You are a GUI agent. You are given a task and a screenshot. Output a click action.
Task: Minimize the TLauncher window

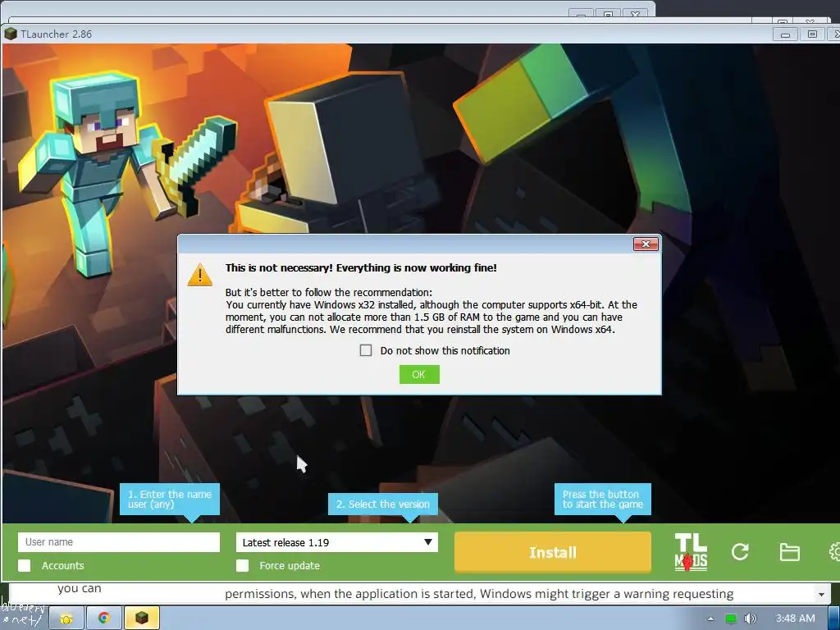(x=785, y=34)
